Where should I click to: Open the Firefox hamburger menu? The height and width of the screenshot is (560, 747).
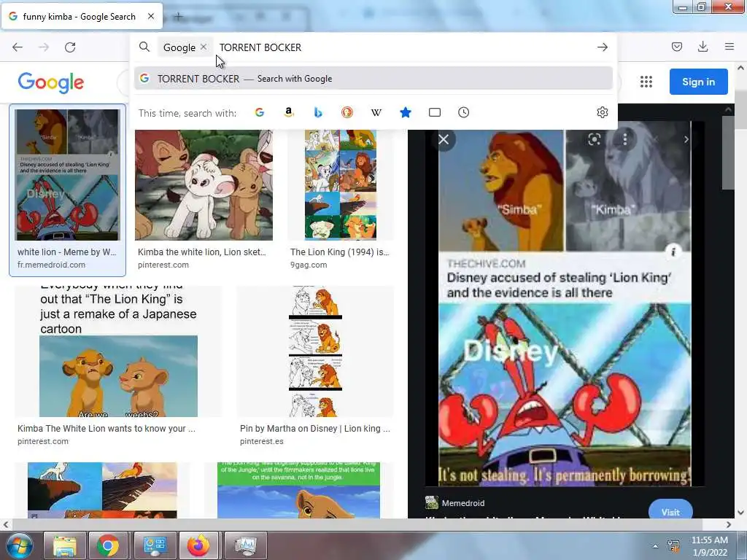(x=729, y=47)
